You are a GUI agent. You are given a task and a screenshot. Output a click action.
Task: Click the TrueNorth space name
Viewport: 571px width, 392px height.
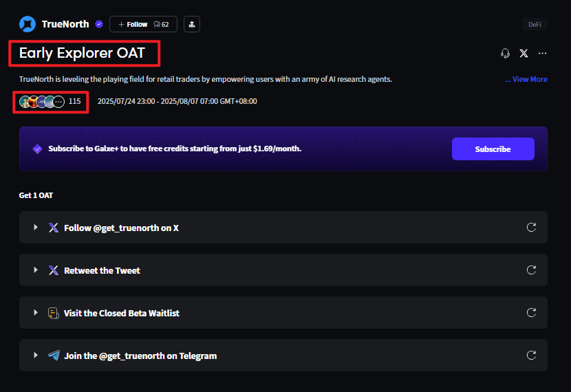[x=65, y=24]
